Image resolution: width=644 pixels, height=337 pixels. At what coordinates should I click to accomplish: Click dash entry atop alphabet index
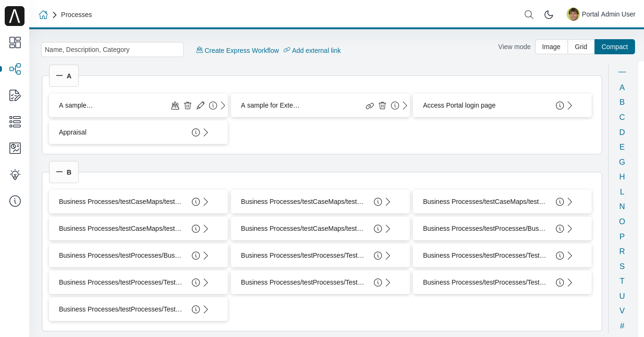[x=622, y=72]
